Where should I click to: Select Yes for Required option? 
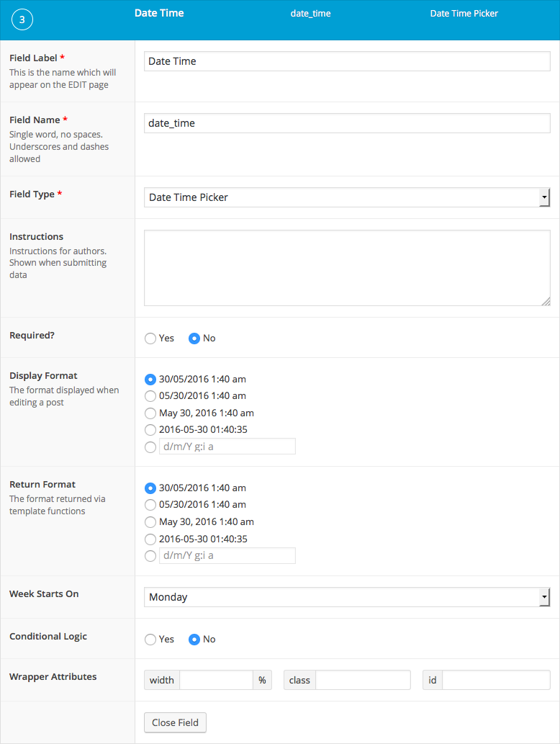[150, 339]
